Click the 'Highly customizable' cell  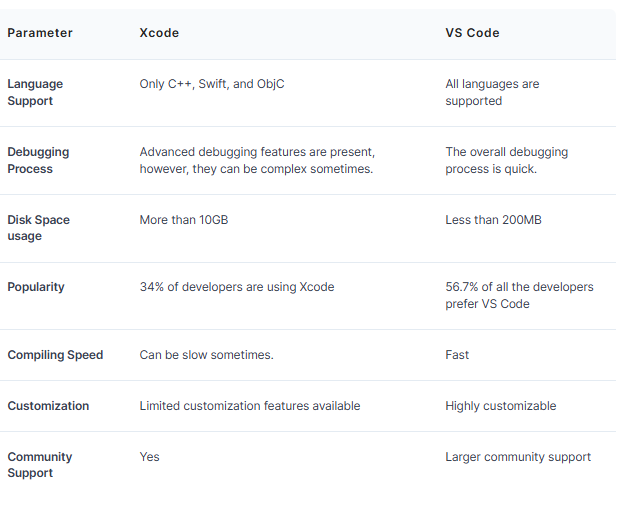pos(501,406)
